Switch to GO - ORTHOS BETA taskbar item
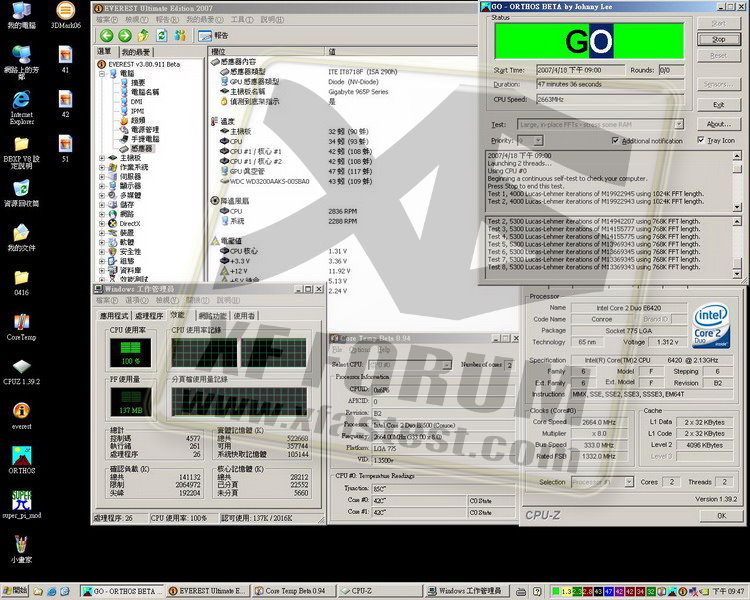Image resolution: width=750 pixels, height=600 pixels. tap(122, 591)
